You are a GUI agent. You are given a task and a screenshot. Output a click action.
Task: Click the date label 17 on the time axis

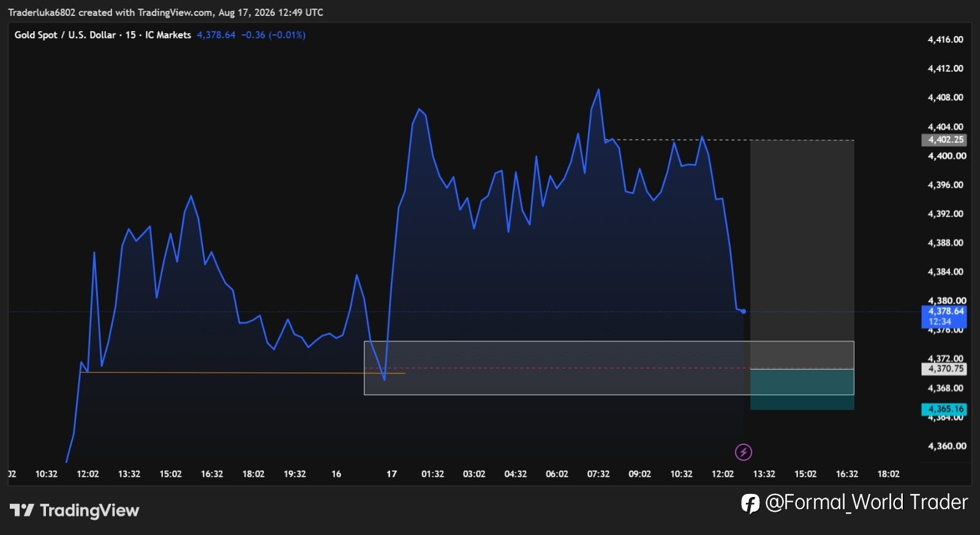[x=391, y=474]
